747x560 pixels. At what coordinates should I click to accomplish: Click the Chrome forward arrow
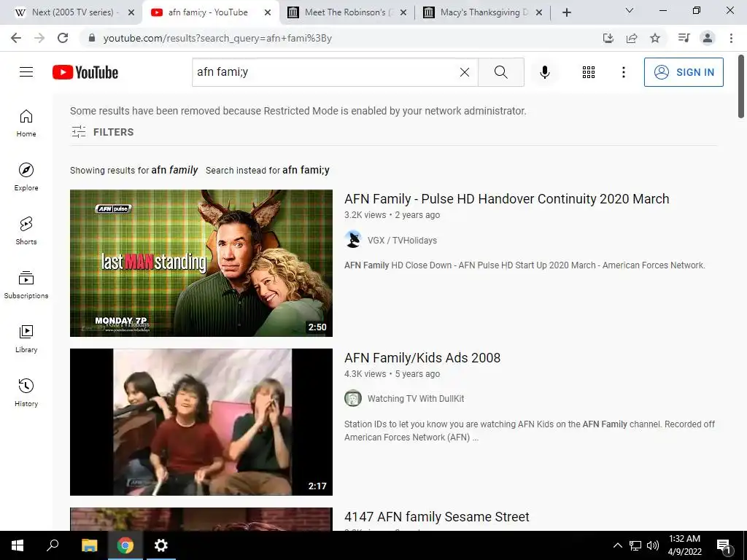pyautogui.click(x=39, y=38)
